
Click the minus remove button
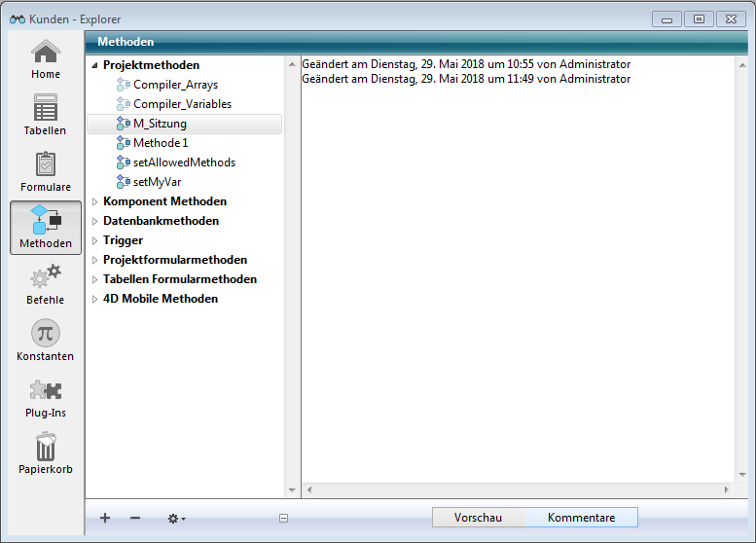135,519
